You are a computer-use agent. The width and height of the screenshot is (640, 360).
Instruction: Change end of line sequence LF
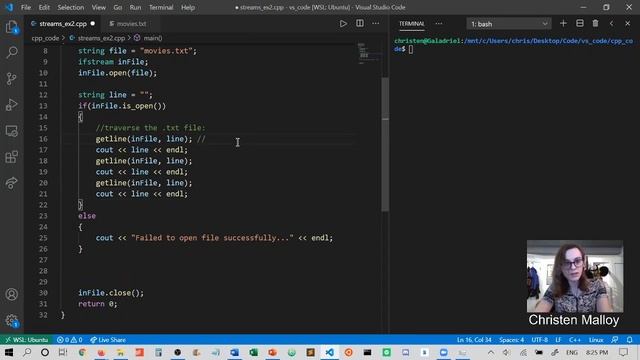point(558,340)
